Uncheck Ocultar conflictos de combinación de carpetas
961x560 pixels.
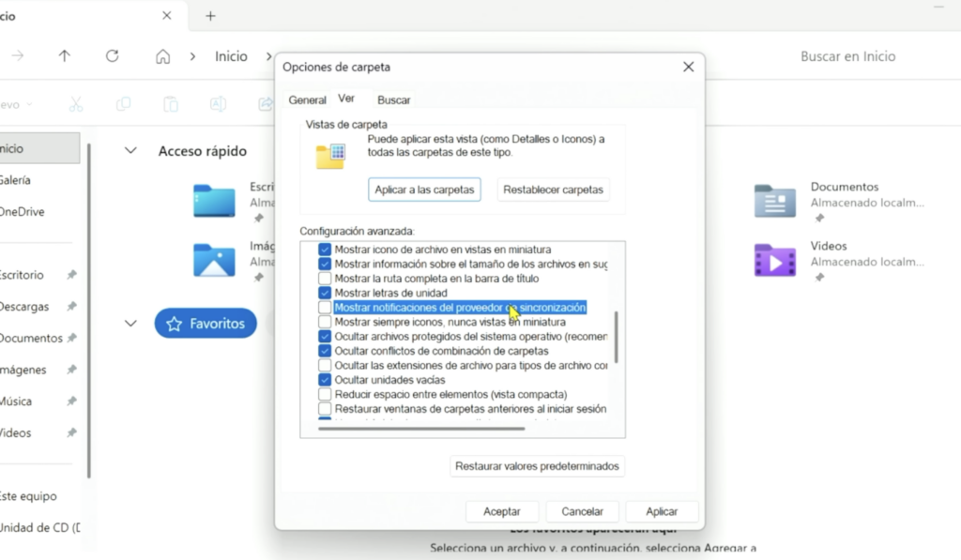tap(325, 351)
